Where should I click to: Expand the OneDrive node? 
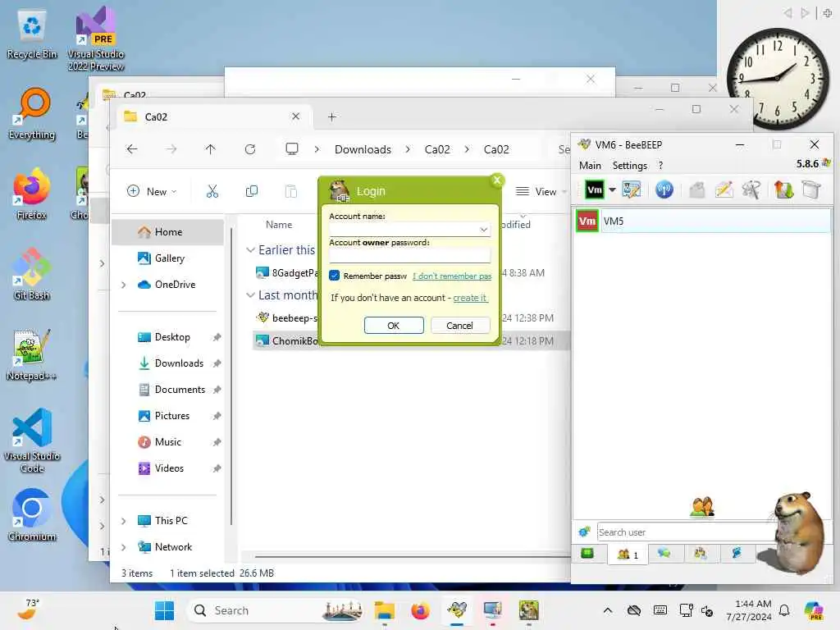click(124, 285)
